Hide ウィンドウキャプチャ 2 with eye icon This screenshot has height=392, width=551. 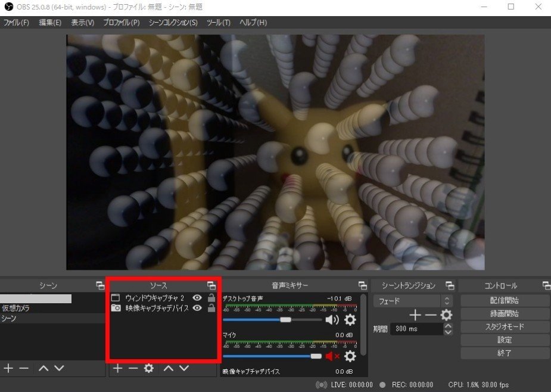coord(197,298)
